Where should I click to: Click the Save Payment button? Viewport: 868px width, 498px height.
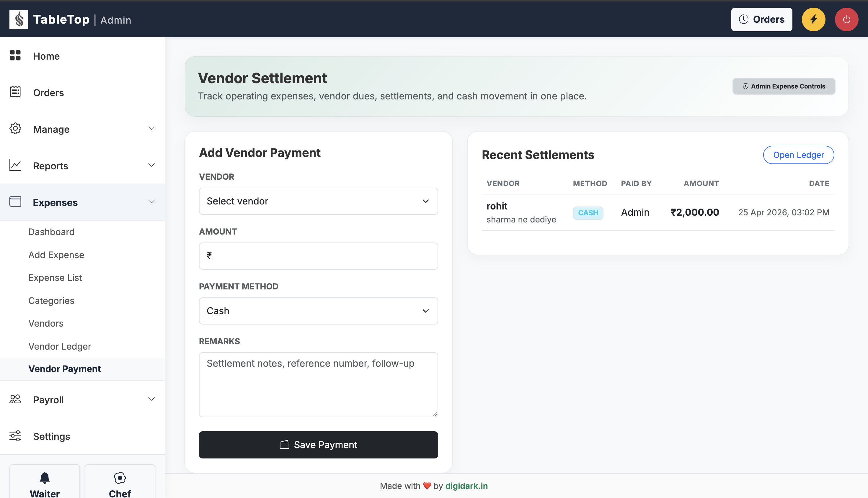pos(318,445)
